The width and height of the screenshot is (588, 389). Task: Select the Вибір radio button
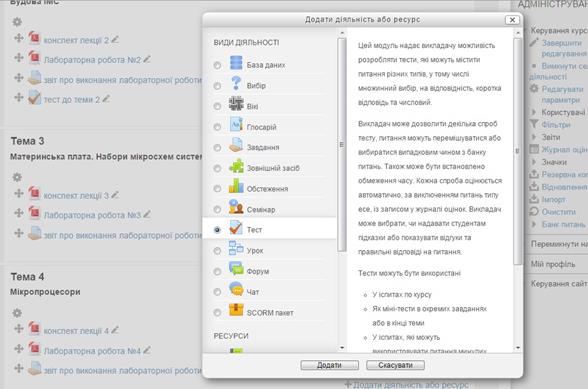(217, 86)
